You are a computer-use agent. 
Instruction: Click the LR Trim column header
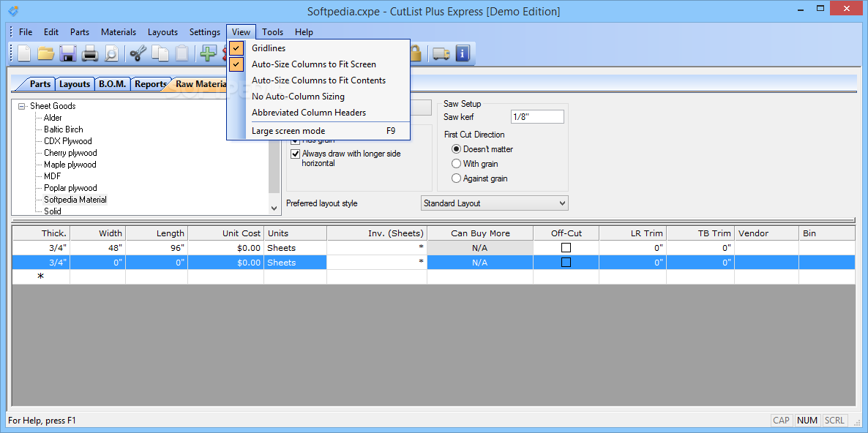coord(632,233)
